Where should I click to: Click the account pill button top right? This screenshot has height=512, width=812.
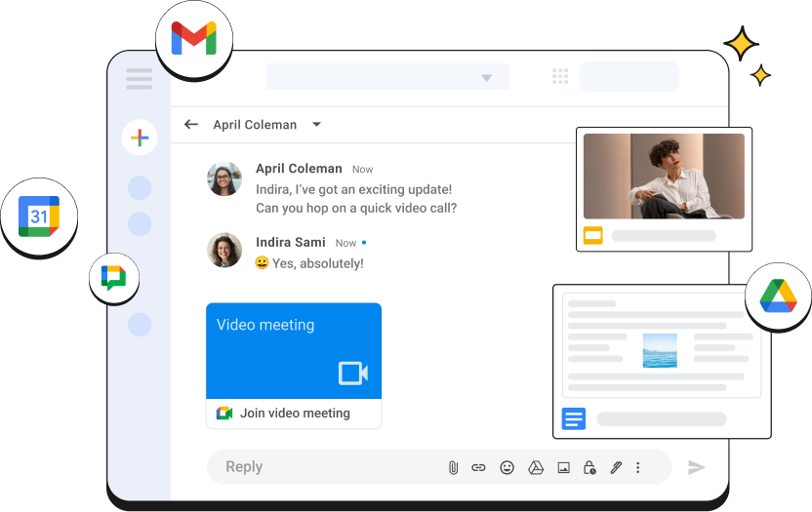[629, 77]
